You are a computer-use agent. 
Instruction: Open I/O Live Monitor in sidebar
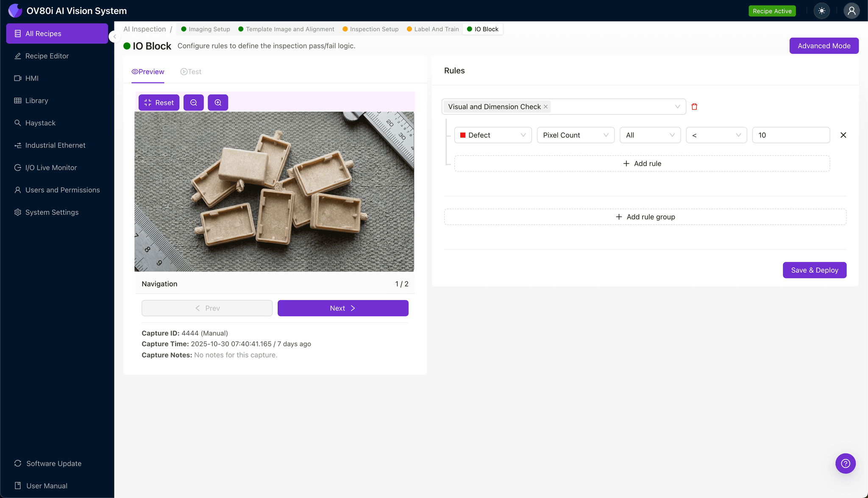click(51, 167)
